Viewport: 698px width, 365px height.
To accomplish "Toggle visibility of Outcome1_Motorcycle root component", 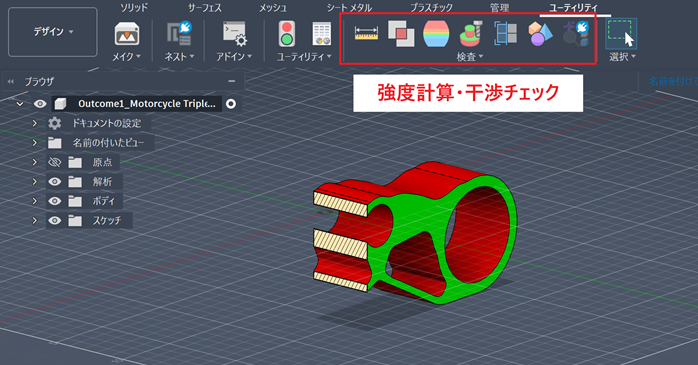I will (40, 104).
